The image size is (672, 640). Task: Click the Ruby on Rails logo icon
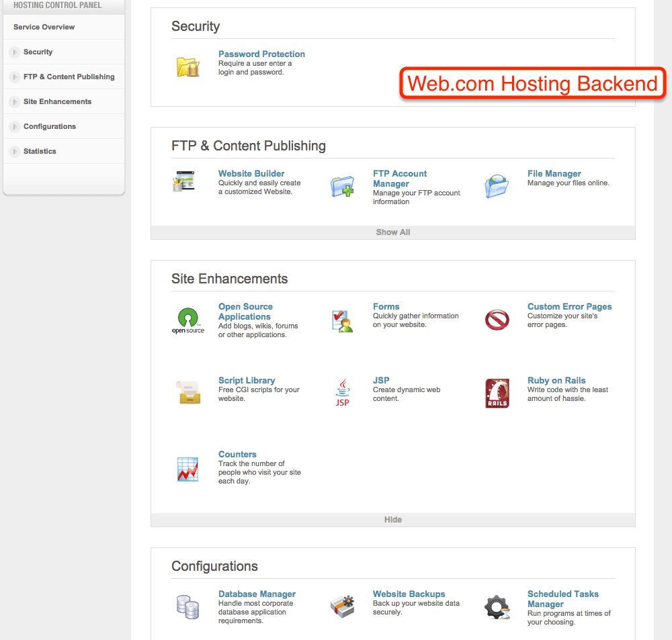click(497, 394)
